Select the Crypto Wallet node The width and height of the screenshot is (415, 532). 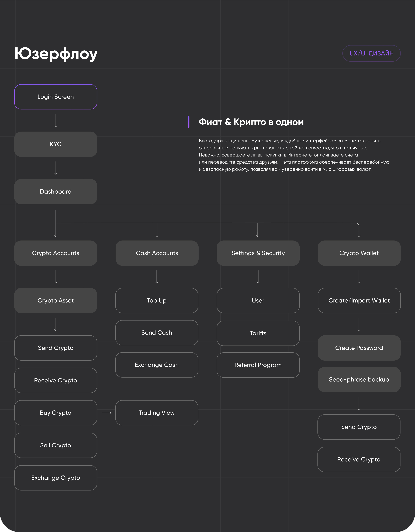pyautogui.click(x=359, y=253)
